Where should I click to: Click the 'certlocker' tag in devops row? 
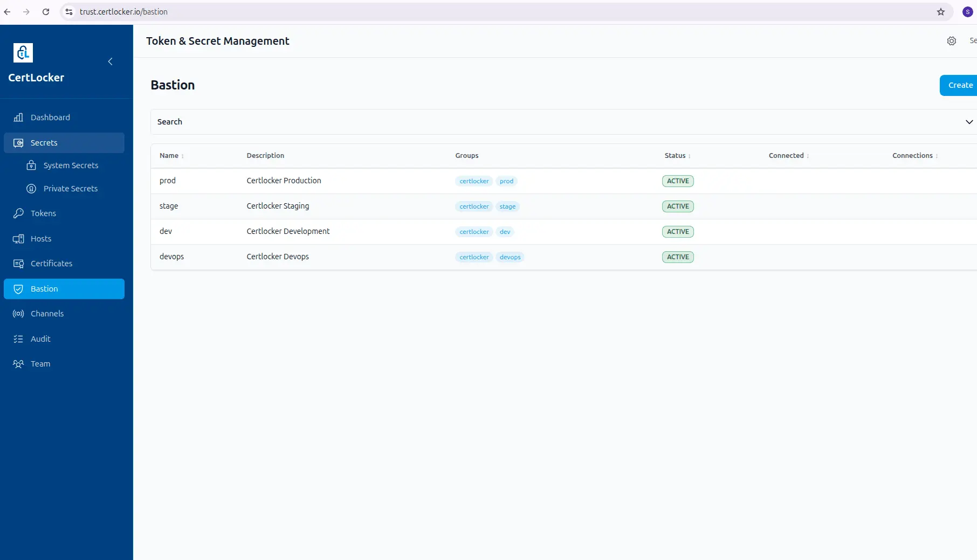(474, 257)
